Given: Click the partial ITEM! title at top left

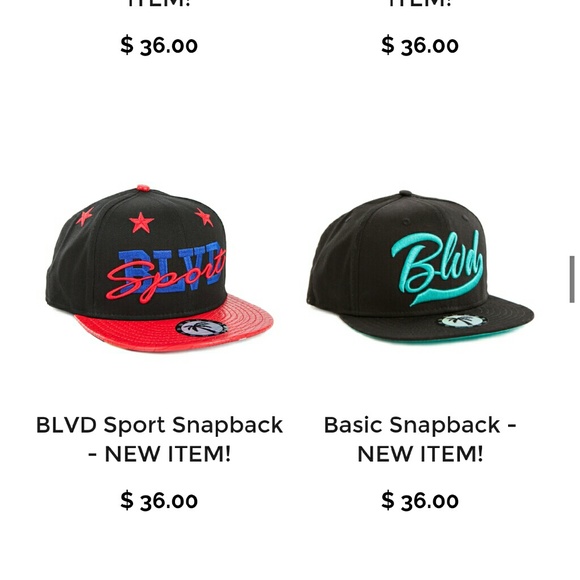Looking at the screenshot, I should click(159, 4).
